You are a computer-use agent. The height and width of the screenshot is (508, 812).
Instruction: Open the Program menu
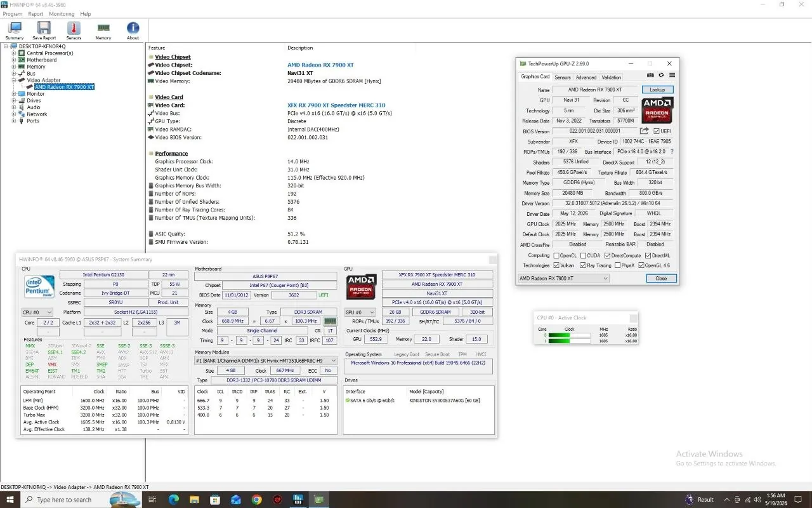[x=13, y=13]
